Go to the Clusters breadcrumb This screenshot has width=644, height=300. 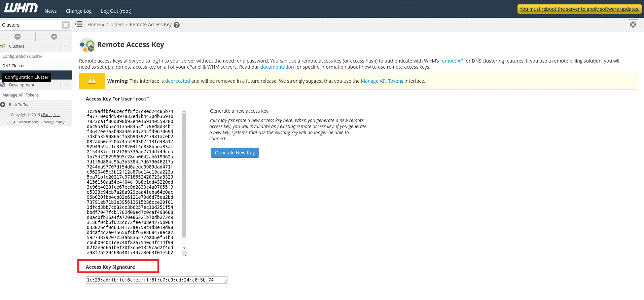[x=115, y=25]
